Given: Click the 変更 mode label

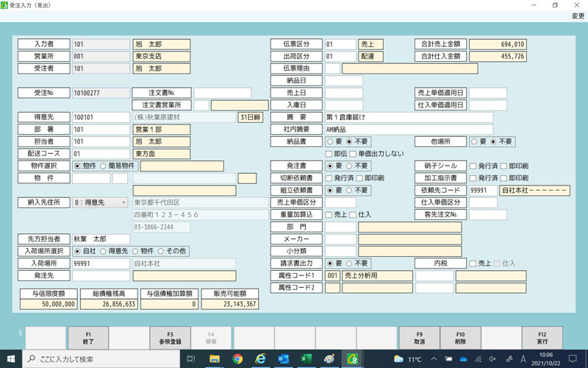Looking at the screenshot, I should (578, 15).
